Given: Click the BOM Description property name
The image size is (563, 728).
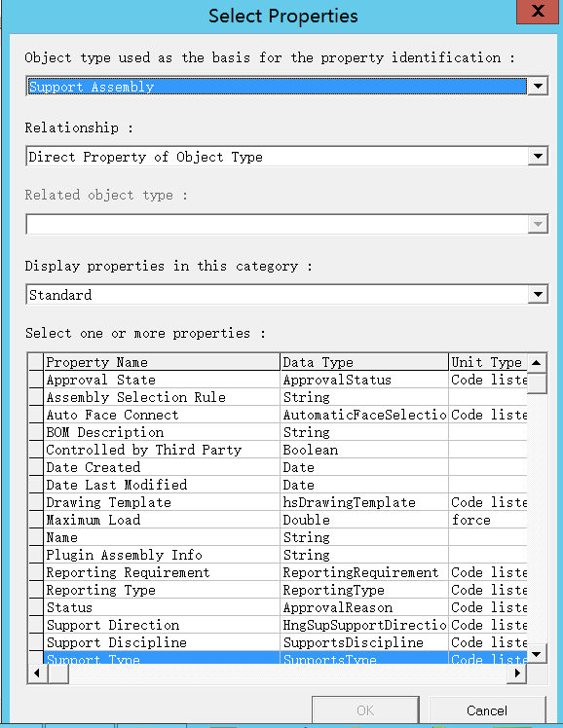Looking at the screenshot, I should [104, 432].
